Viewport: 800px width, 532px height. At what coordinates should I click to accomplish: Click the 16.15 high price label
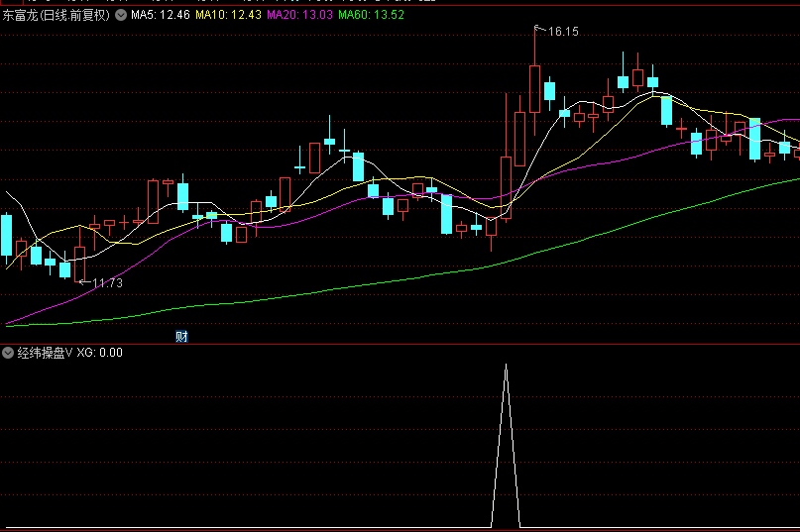[563, 32]
